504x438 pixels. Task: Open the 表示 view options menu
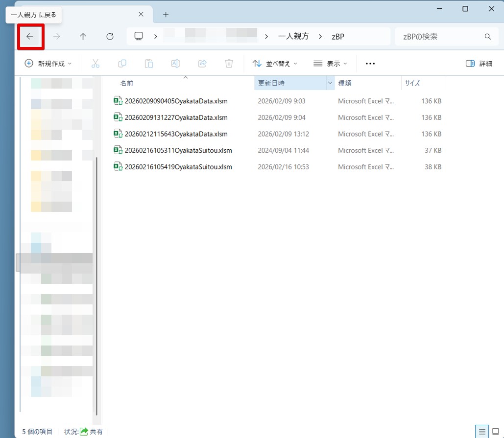click(x=330, y=64)
